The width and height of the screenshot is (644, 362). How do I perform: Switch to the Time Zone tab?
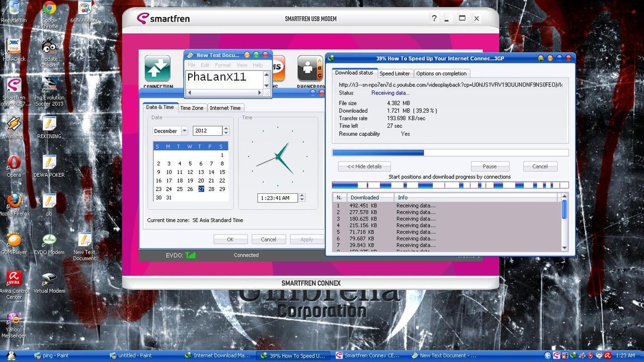[192, 108]
